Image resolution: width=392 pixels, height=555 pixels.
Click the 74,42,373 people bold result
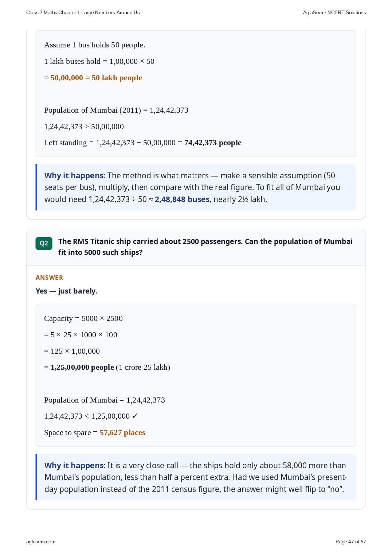click(213, 143)
